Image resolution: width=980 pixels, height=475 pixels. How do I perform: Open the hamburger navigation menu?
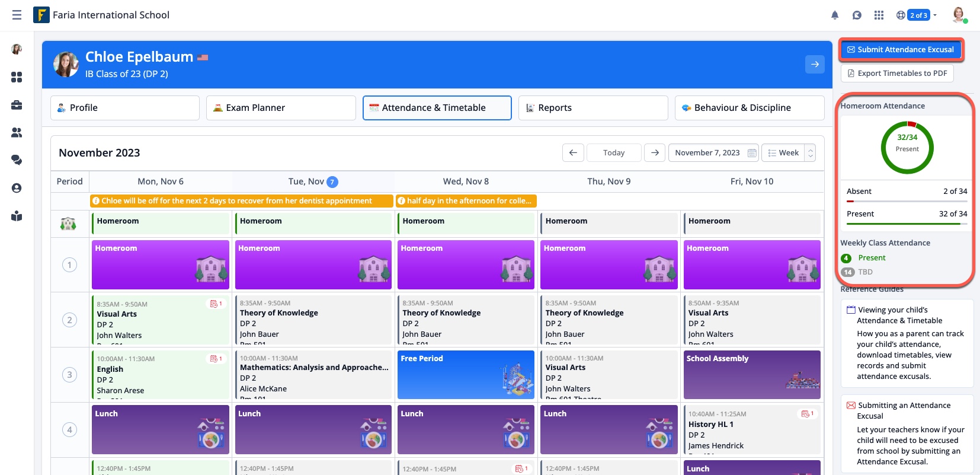(x=17, y=15)
